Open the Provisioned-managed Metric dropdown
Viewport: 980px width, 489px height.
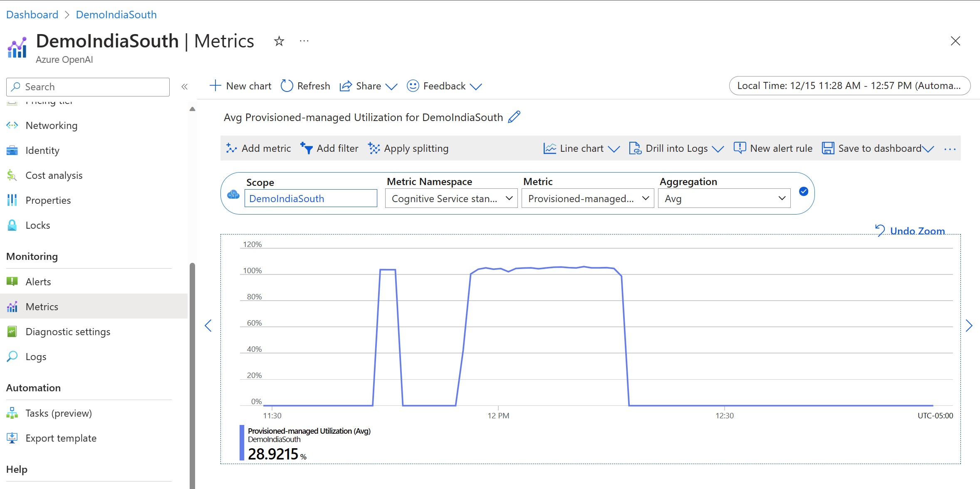pyautogui.click(x=587, y=198)
